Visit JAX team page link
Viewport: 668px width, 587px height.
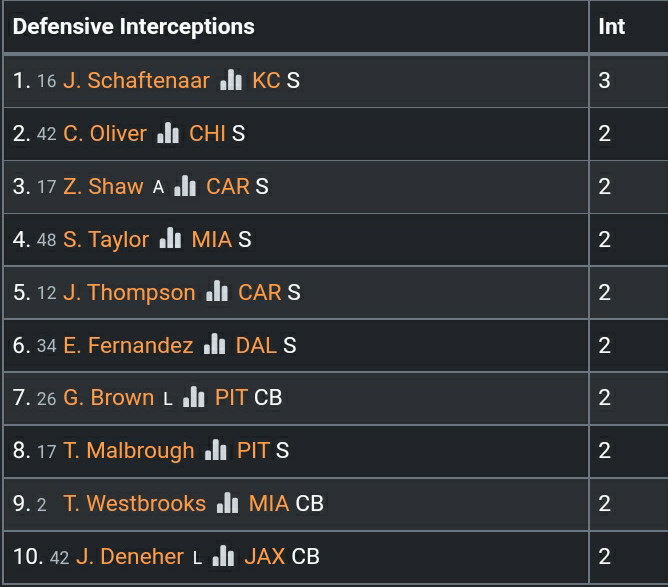point(264,557)
